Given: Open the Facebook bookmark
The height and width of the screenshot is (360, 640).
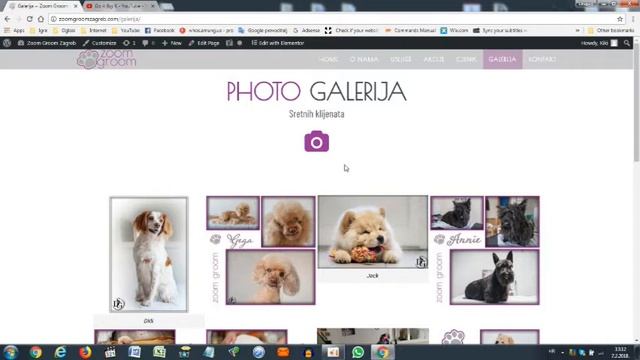Looking at the screenshot, I should pyautogui.click(x=160, y=31).
